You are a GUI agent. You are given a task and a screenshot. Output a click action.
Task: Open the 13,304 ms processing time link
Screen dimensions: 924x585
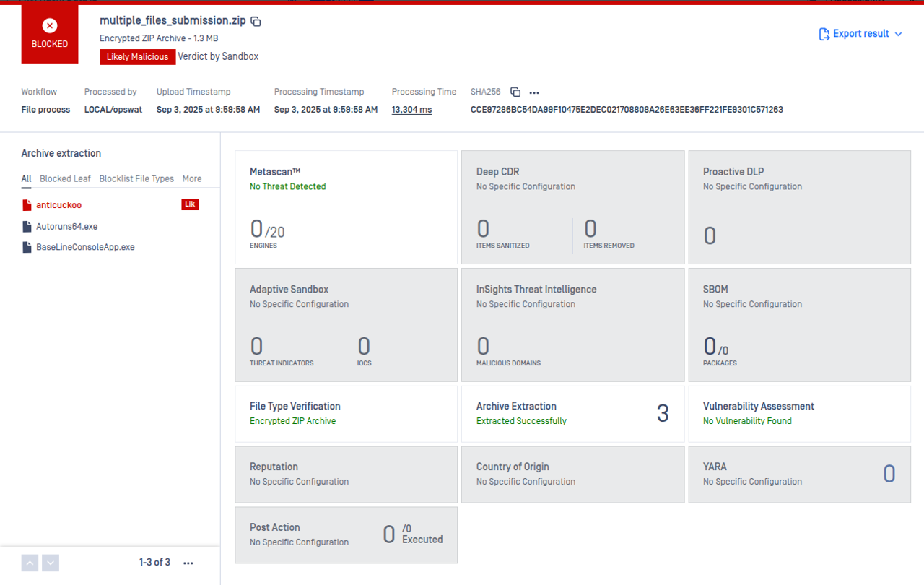[x=411, y=110]
